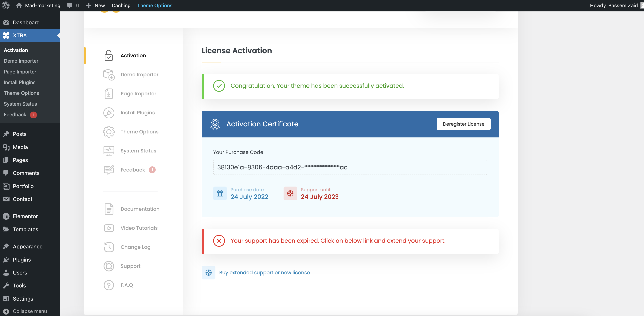Click the success message green check icon
Screen dimensions: 644x316
coord(219,86)
